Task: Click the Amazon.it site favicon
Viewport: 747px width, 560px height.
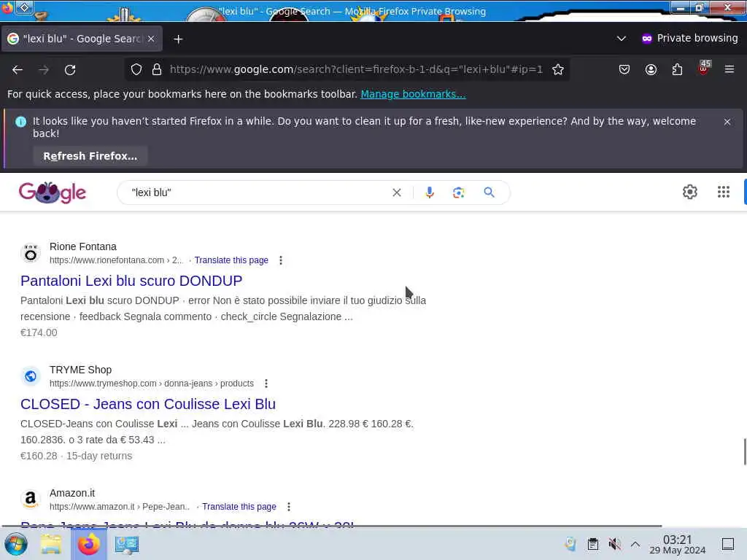Action: [31, 499]
